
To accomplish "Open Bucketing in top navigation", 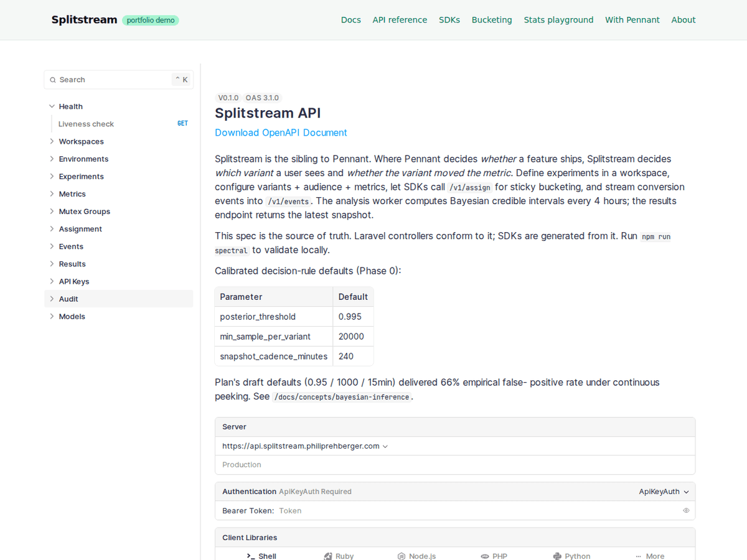I will point(492,20).
